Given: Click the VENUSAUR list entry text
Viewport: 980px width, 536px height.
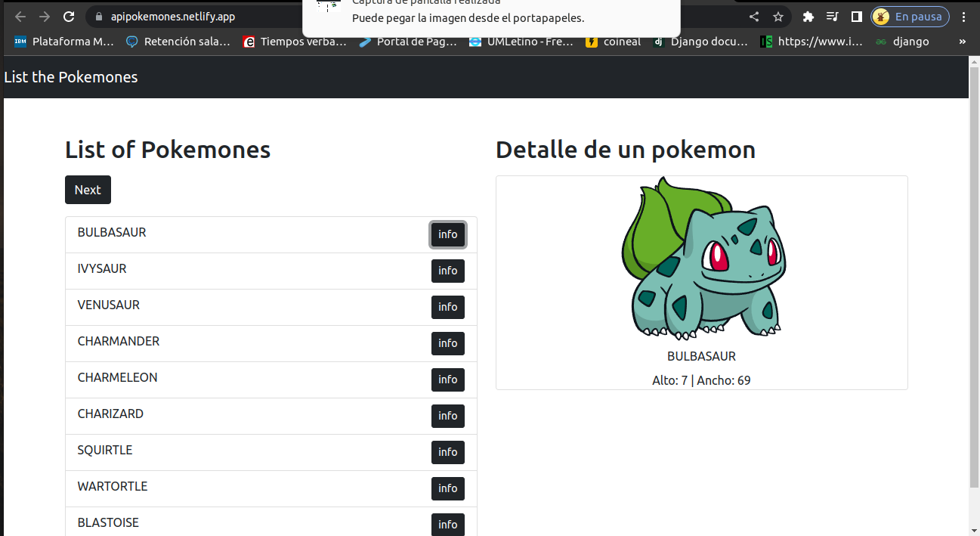Looking at the screenshot, I should [x=109, y=305].
